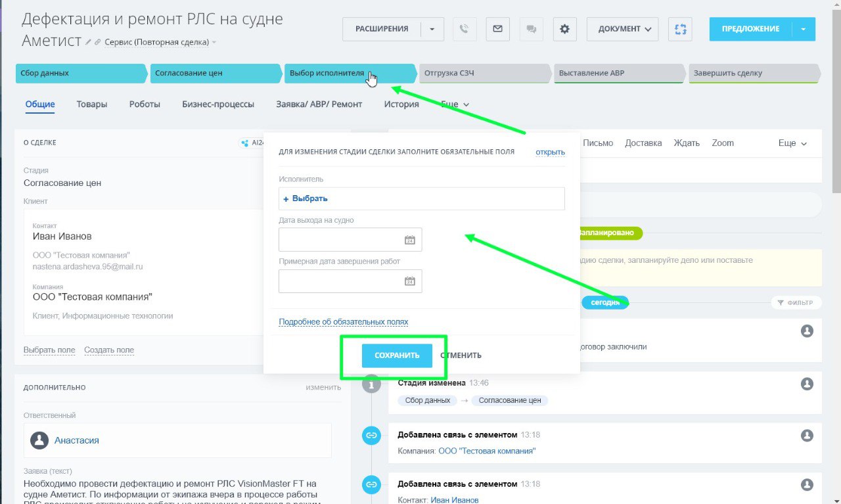Open contact Иван Иванов in the Клиент block
841x504 pixels.
(x=62, y=237)
